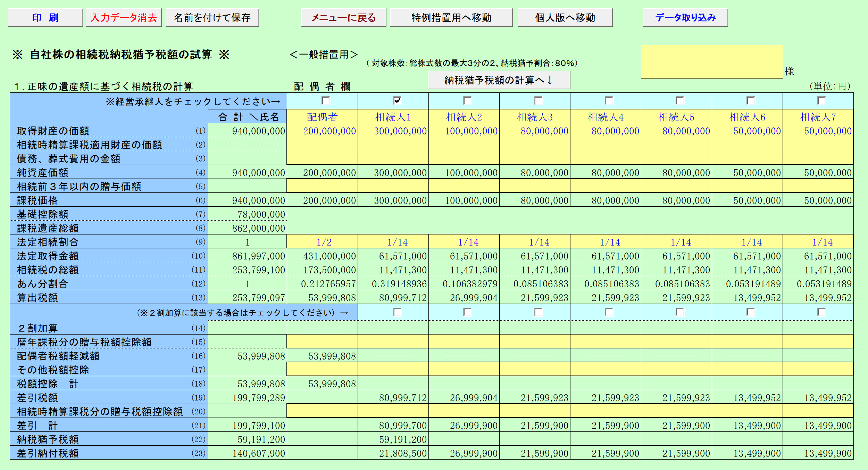Check successor box for 相続人5
The width and height of the screenshot is (868, 470).
(x=680, y=101)
